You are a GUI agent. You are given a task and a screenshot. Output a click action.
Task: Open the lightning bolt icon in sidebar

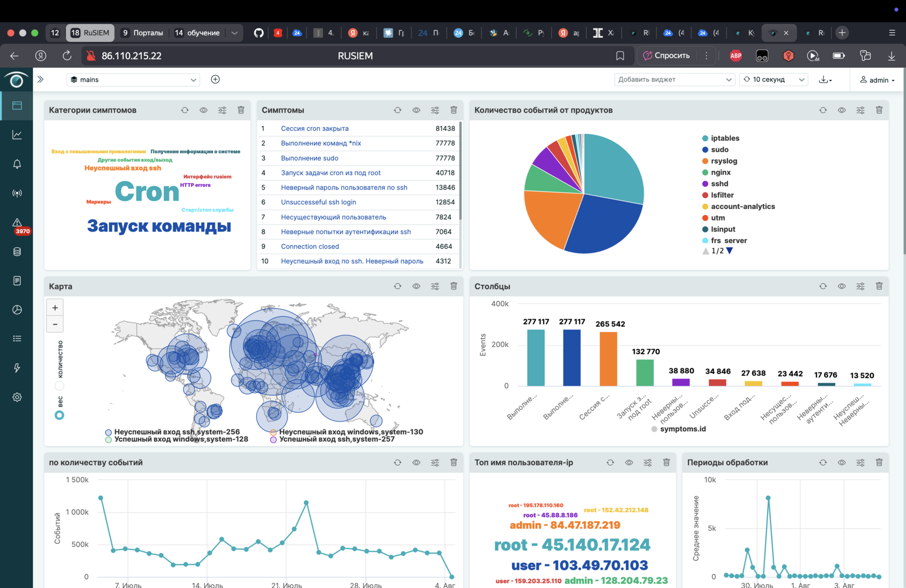coord(17,368)
